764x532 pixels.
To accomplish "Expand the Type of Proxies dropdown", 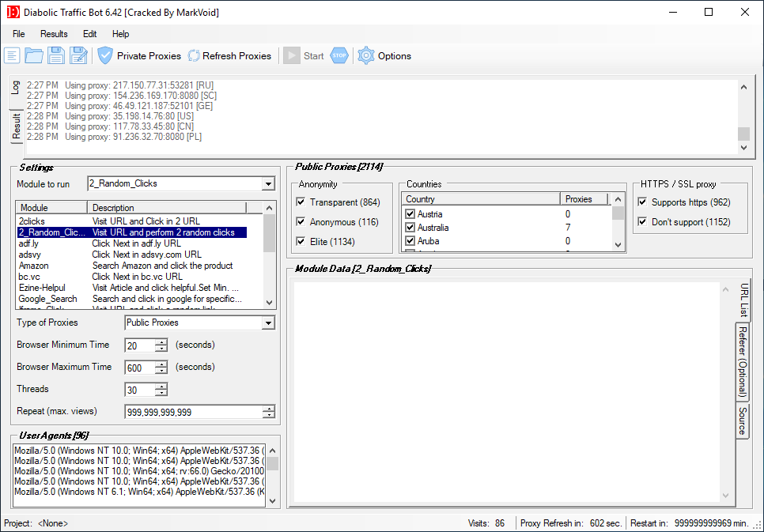I will [x=268, y=323].
